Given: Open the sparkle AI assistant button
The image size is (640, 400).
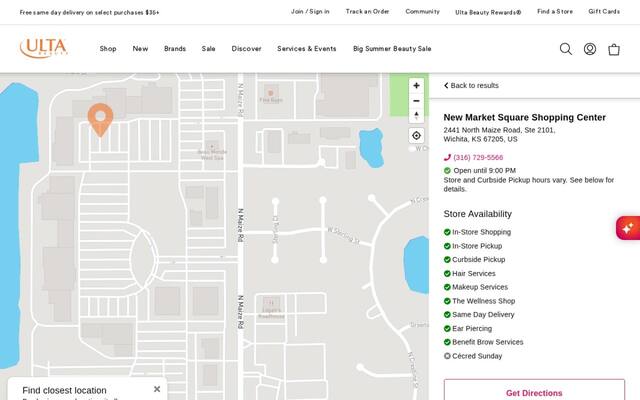Looking at the screenshot, I should pos(628,228).
